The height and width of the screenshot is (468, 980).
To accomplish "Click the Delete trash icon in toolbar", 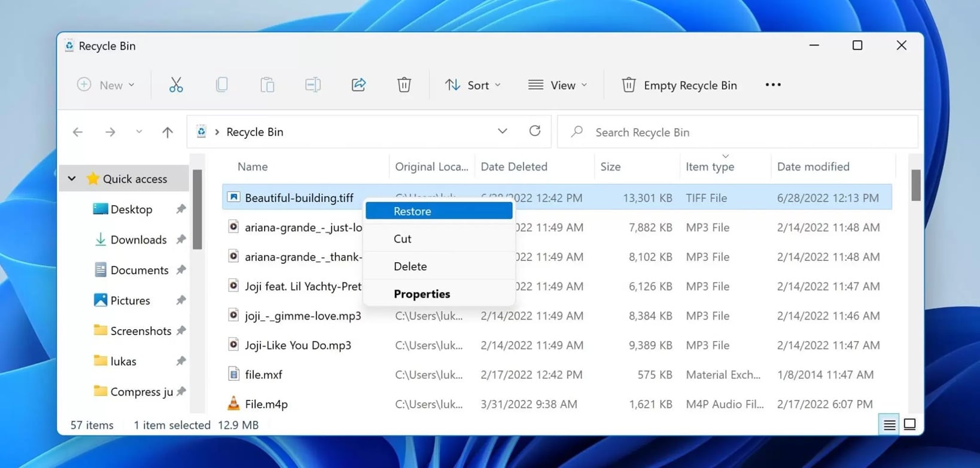I will click(404, 85).
